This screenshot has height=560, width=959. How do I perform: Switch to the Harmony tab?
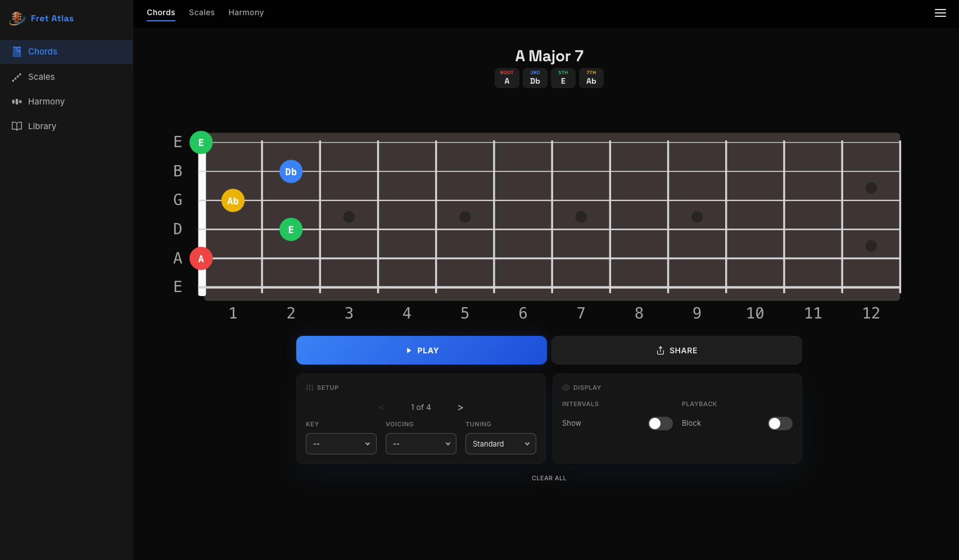coord(246,12)
